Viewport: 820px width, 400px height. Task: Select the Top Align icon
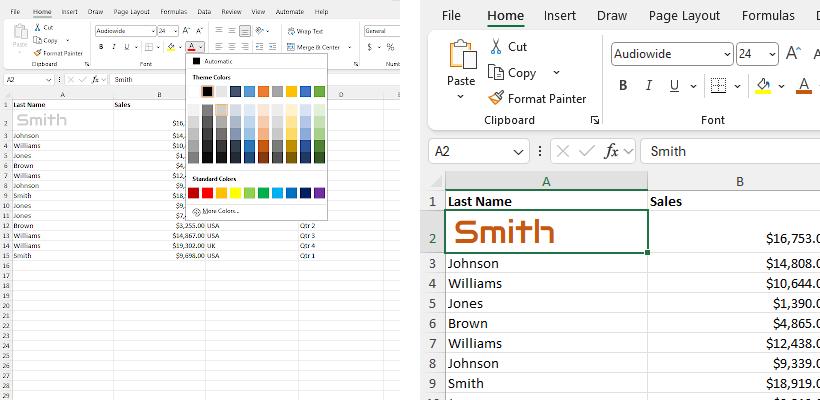(220, 31)
